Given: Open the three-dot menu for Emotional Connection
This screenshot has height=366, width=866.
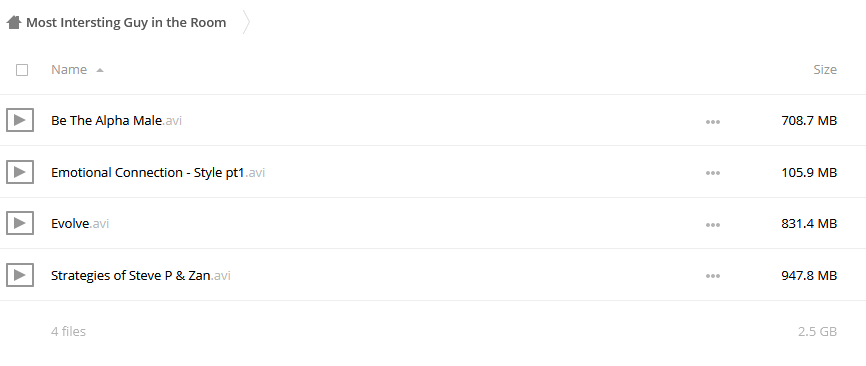Looking at the screenshot, I should pyautogui.click(x=713, y=173).
